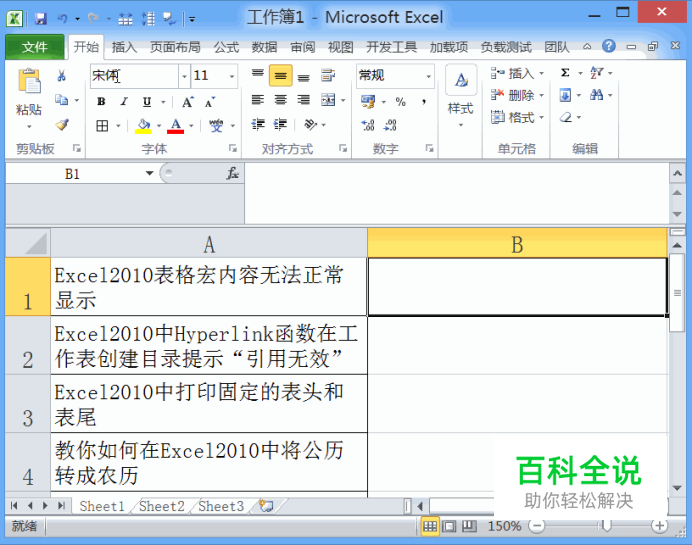Screen dimensions: 692x545
Task: Toggle Italic formatting
Action: [124, 102]
